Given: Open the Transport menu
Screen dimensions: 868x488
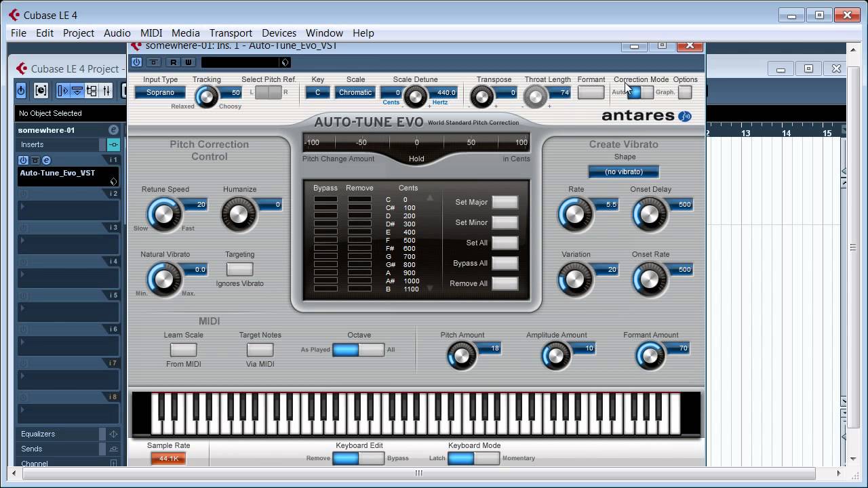Looking at the screenshot, I should 231,33.
